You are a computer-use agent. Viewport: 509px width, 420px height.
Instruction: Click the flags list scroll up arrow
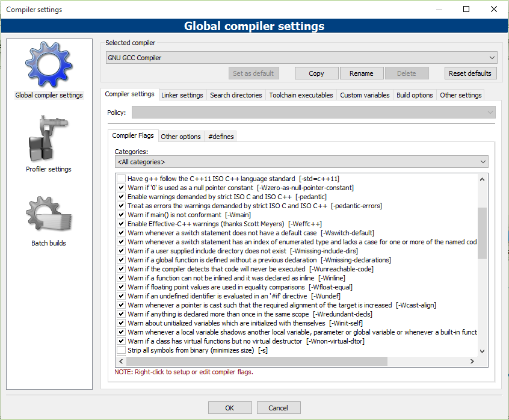[482, 179]
